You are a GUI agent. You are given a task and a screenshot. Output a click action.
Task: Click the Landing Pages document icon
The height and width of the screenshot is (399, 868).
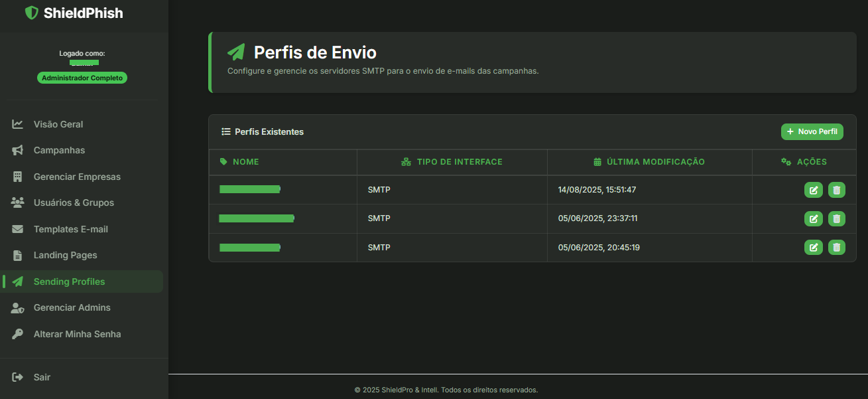(17, 255)
